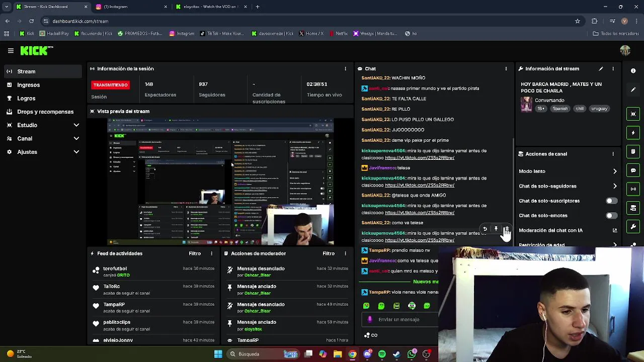Pick the first green emote above chat input
This screenshot has height=362, width=644.
[x=366, y=306]
